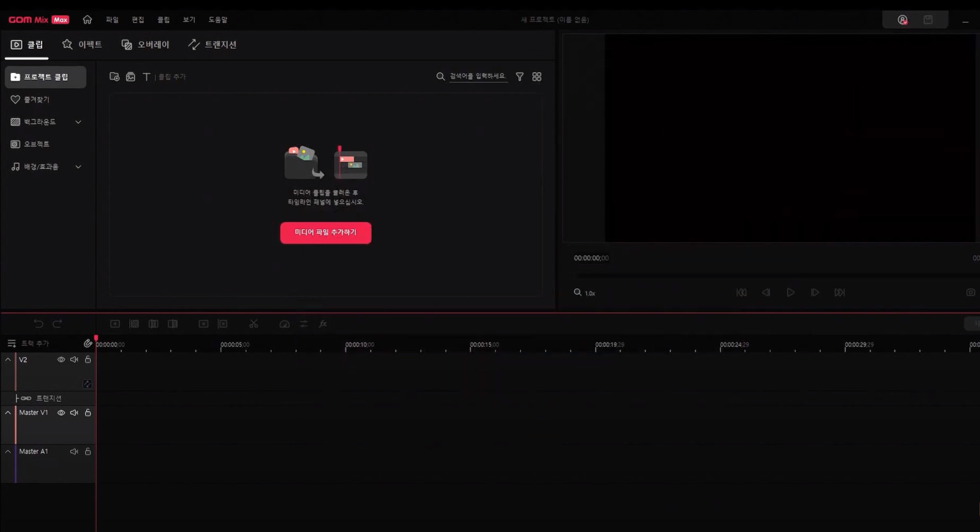This screenshot has height=532, width=980.
Task: Switch to the 트랜지션 tab
Action: (x=213, y=45)
